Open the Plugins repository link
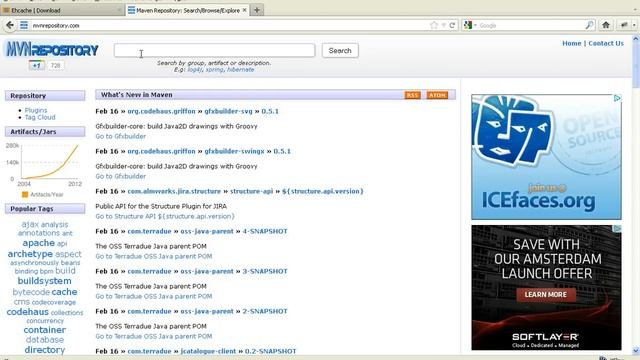 pos(36,110)
